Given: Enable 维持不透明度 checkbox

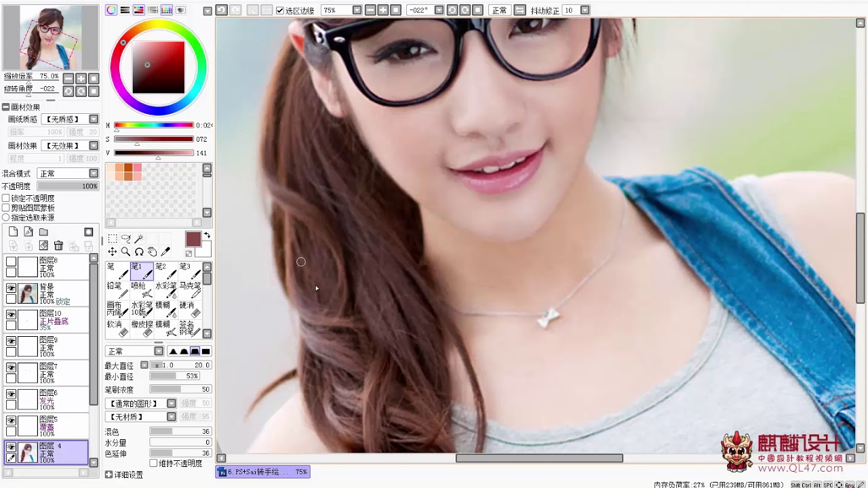Looking at the screenshot, I should 153,464.
